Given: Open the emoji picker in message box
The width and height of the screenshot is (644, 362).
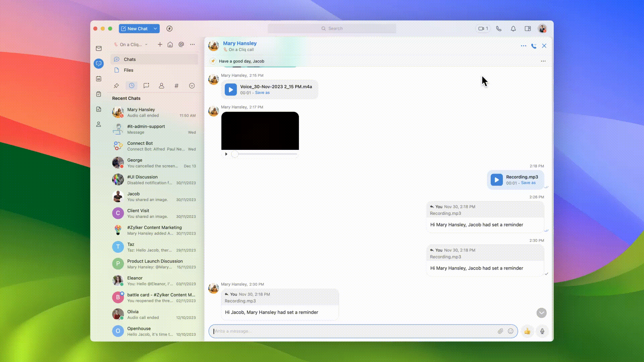Looking at the screenshot, I should tap(511, 331).
